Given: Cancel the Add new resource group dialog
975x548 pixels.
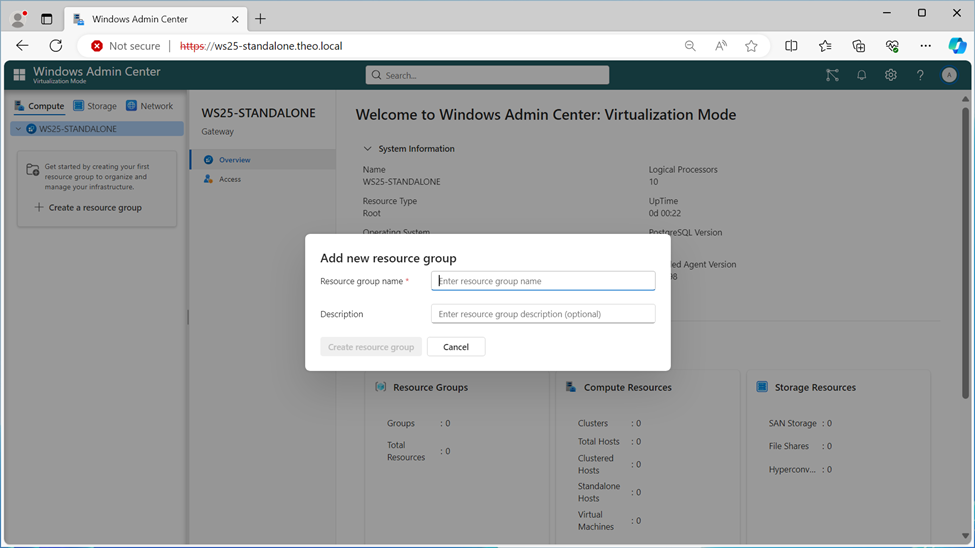Looking at the screenshot, I should 456,347.
